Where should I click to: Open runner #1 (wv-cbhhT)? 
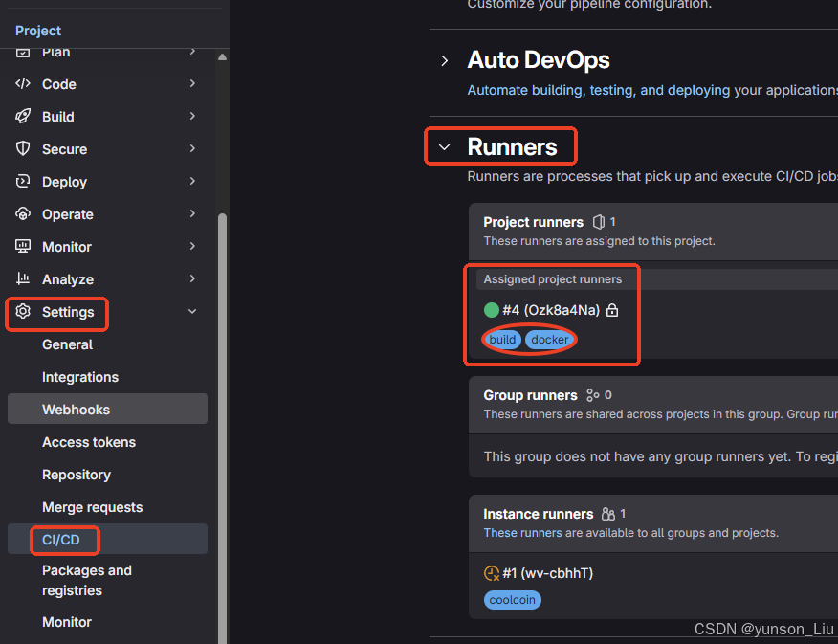point(548,573)
